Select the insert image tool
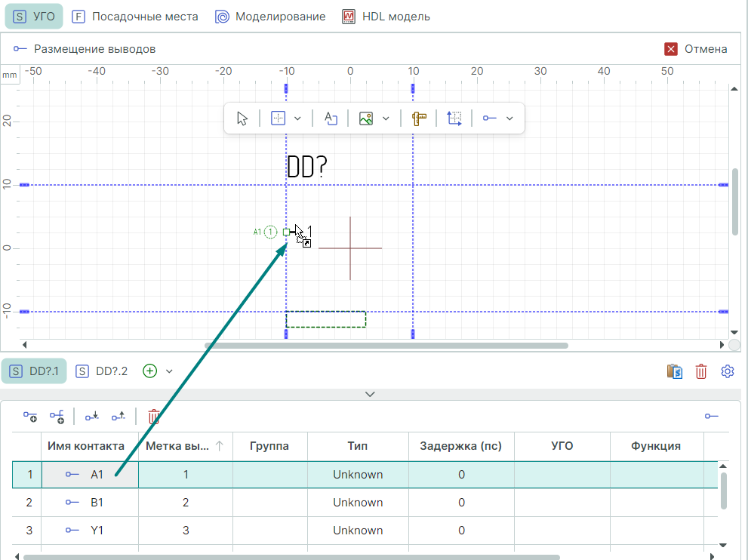 (x=366, y=118)
